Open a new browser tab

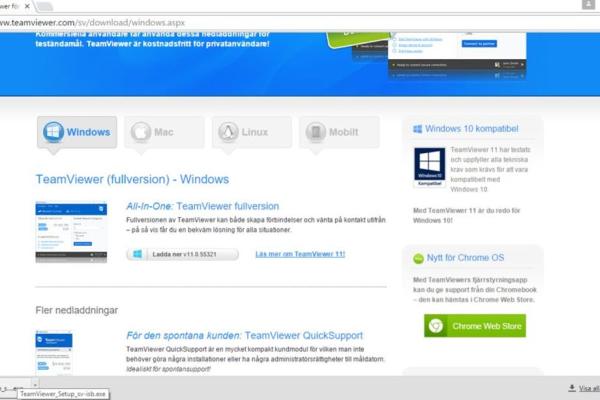click(x=45, y=6)
